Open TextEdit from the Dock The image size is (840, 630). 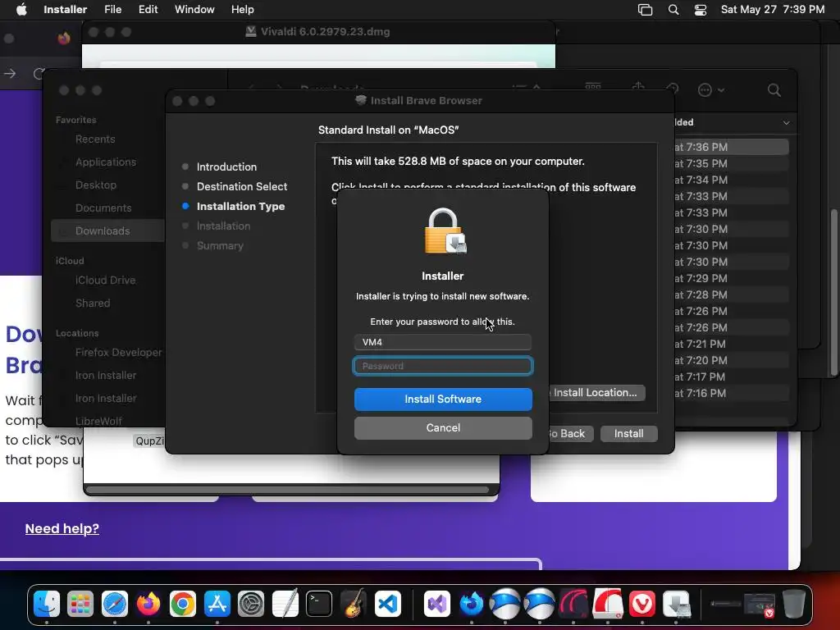click(285, 604)
